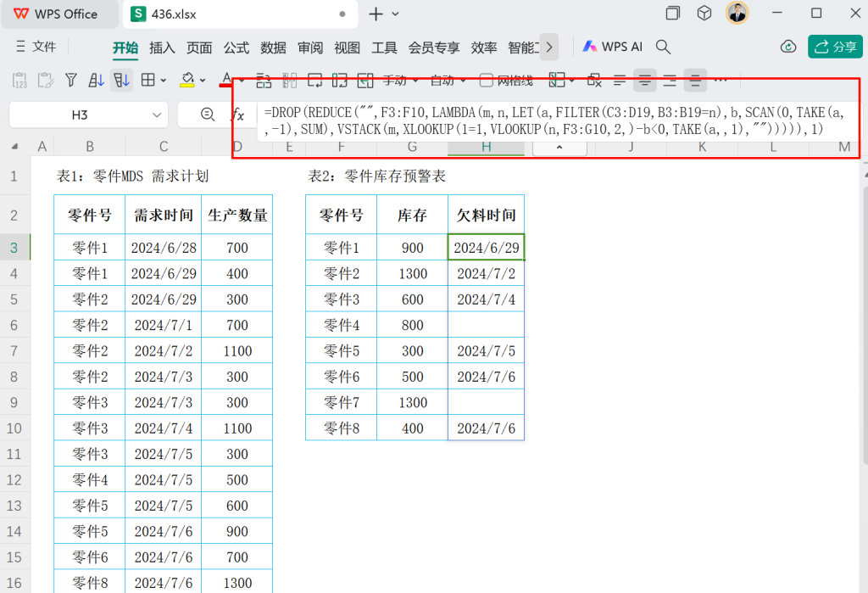Expand the borders dropdown arrow
Viewport: 868px width, 593px height.
164,81
